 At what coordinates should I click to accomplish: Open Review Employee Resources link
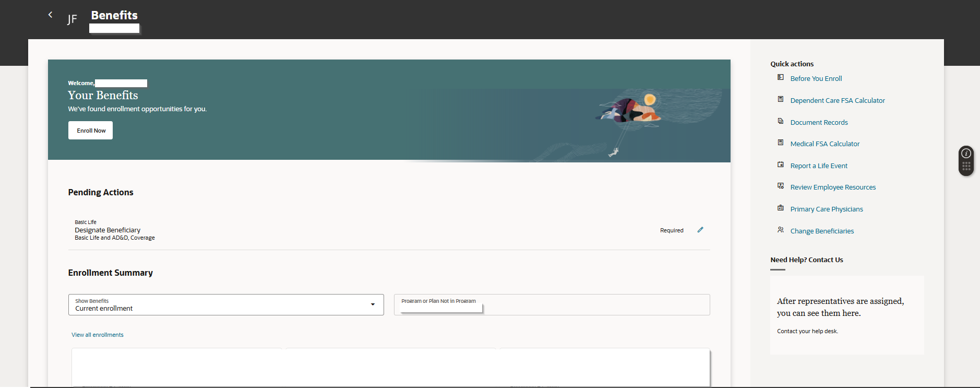click(833, 187)
